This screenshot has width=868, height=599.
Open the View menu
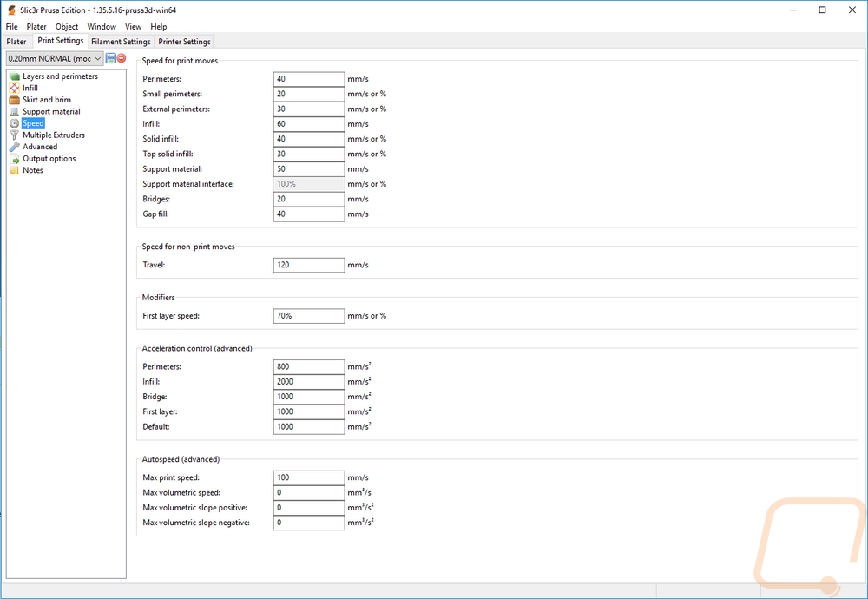coord(133,27)
